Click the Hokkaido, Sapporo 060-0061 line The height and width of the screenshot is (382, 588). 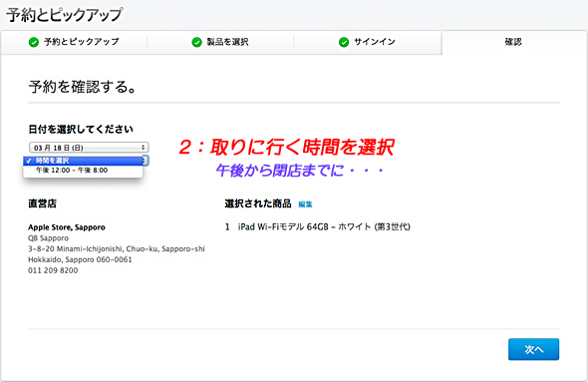click(x=80, y=259)
